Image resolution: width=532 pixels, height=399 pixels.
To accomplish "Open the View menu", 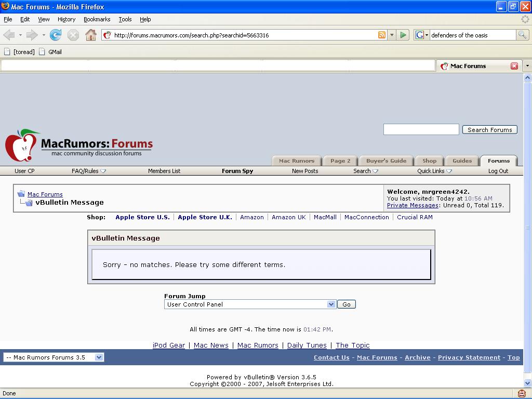I will click(44, 19).
